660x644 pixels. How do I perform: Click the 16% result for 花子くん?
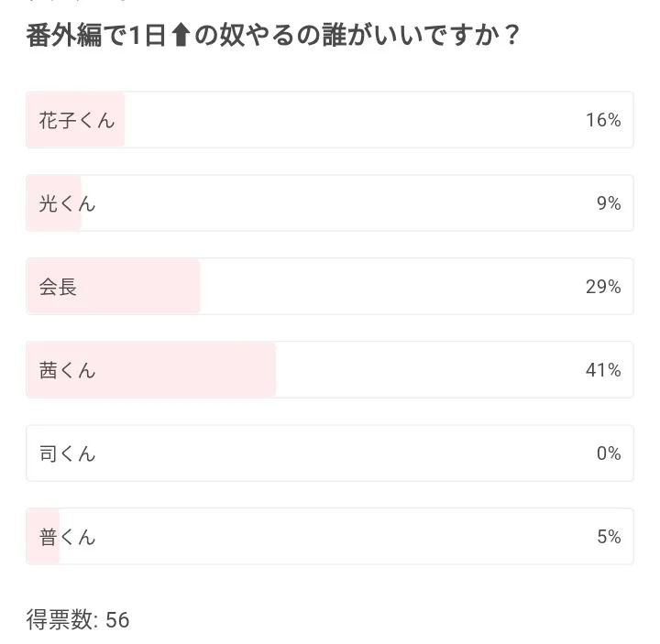603,120
